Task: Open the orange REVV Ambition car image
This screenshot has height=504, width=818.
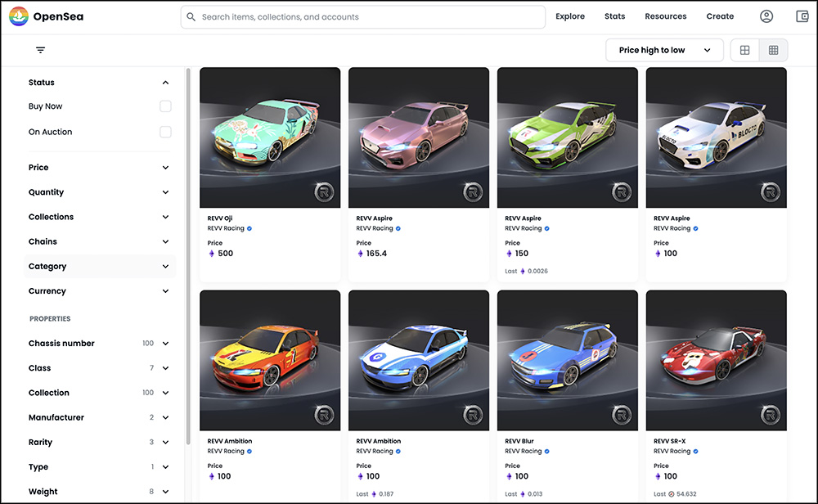Action: (270, 361)
